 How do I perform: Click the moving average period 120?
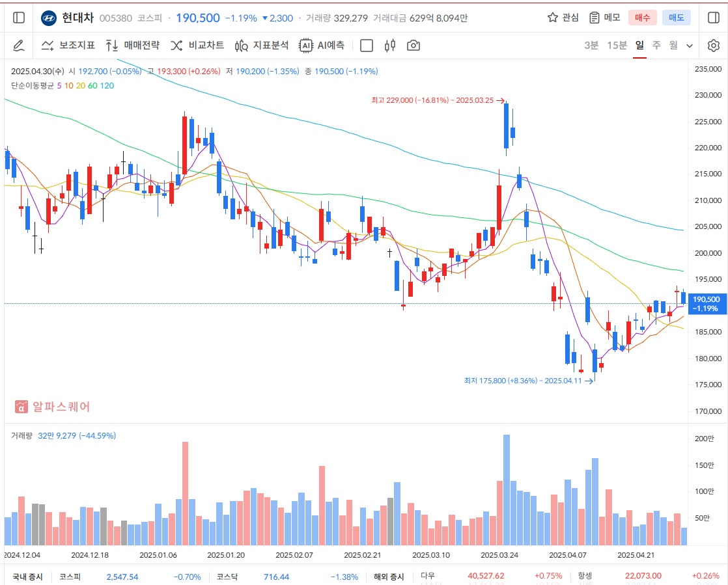click(107, 86)
